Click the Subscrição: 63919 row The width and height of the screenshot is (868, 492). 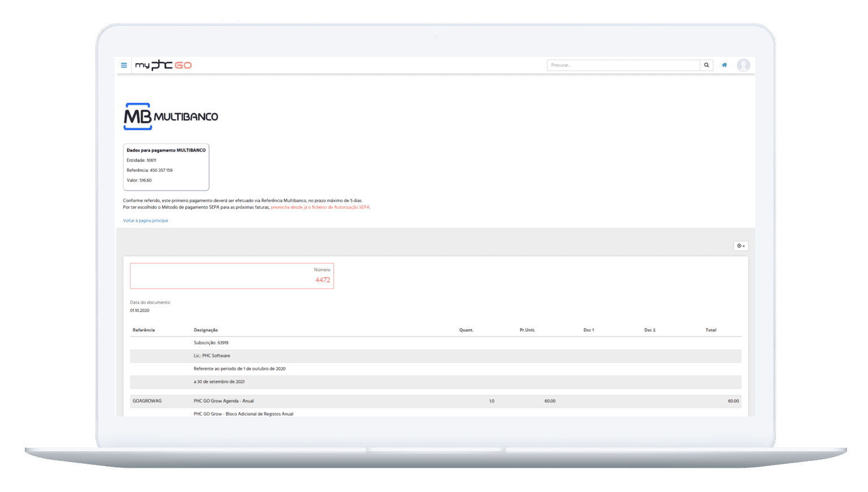point(436,343)
